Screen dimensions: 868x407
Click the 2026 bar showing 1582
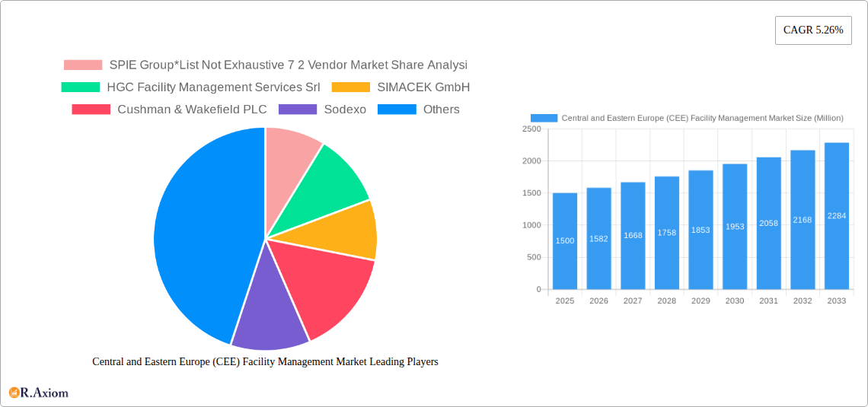599,238
